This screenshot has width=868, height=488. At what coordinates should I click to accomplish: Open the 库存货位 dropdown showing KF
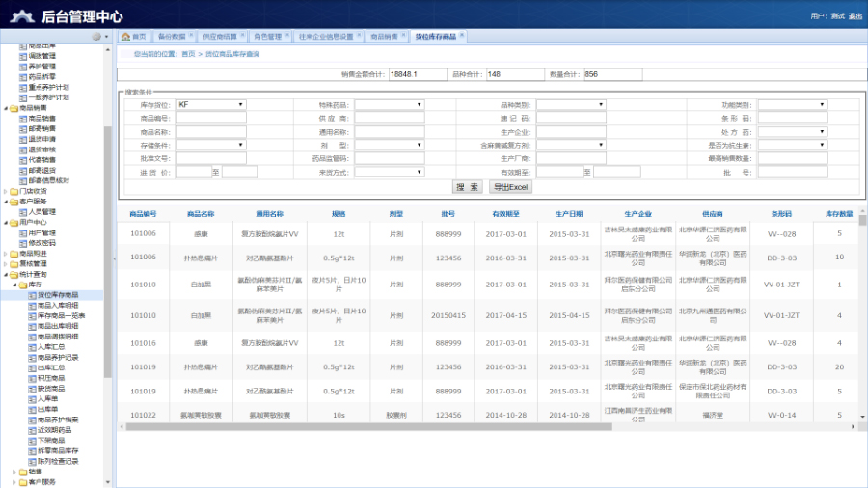[x=211, y=104]
